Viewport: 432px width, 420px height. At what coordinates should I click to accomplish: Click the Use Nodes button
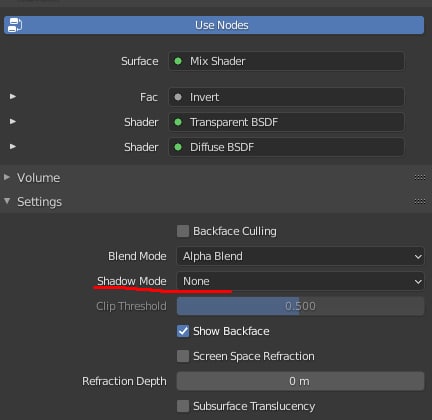214,25
